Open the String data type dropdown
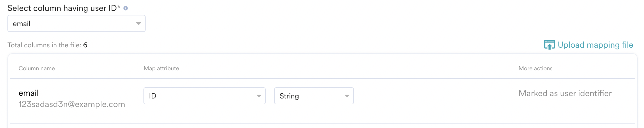 (x=313, y=96)
